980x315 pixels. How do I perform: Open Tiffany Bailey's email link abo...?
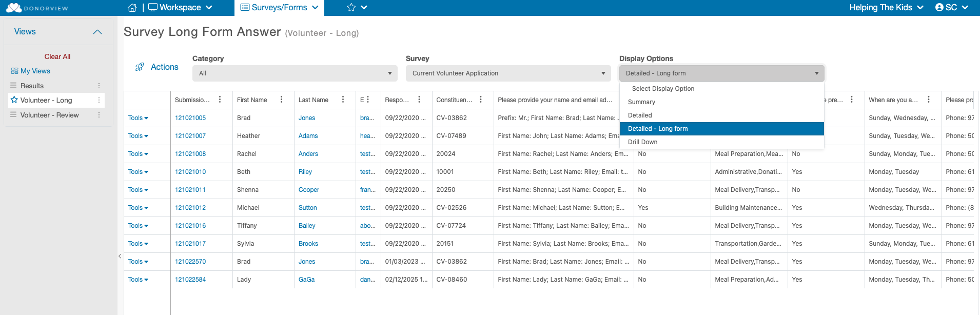(368, 226)
